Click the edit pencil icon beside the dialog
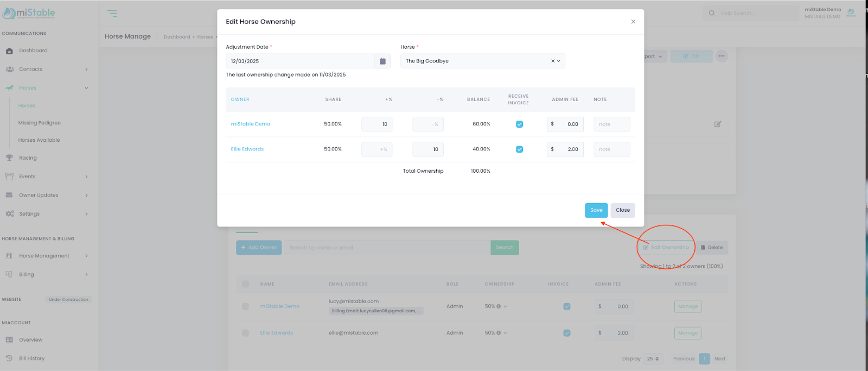Image resolution: width=868 pixels, height=371 pixels. 717,124
